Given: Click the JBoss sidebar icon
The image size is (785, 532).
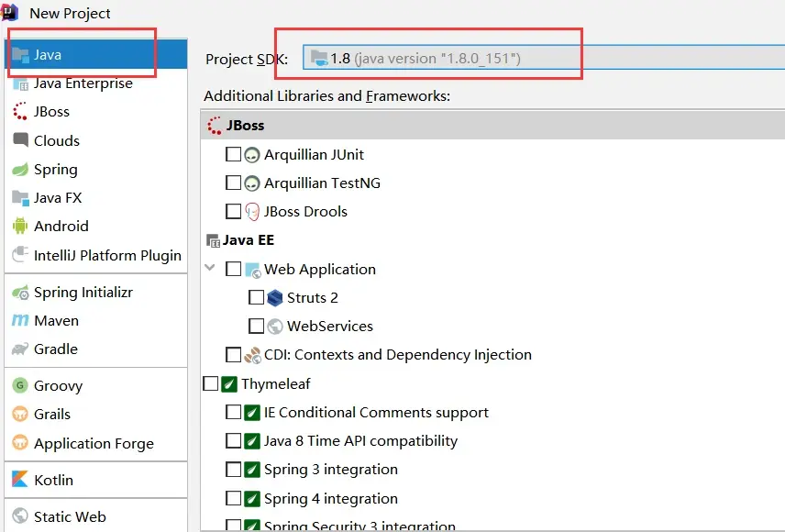Looking at the screenshot, I should [20, 111].
